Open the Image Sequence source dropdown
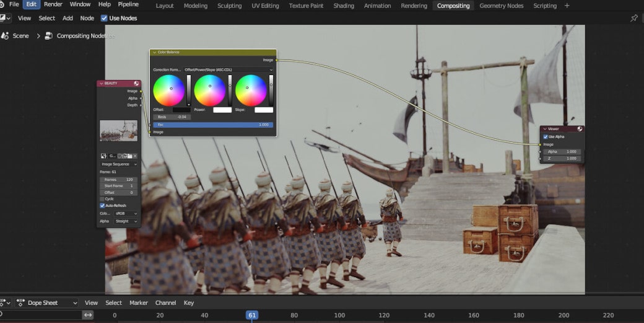Image resolution: width=644 pixels, height=323 pixels. coord(119,164)
